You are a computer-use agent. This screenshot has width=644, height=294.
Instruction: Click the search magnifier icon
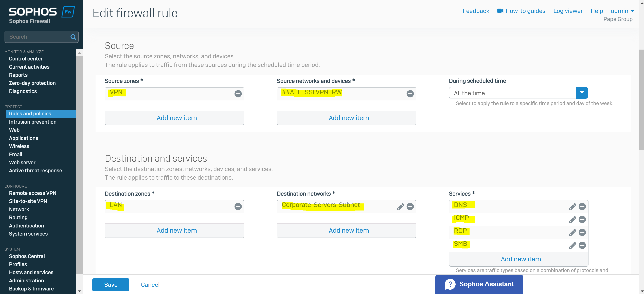point(73,37)
